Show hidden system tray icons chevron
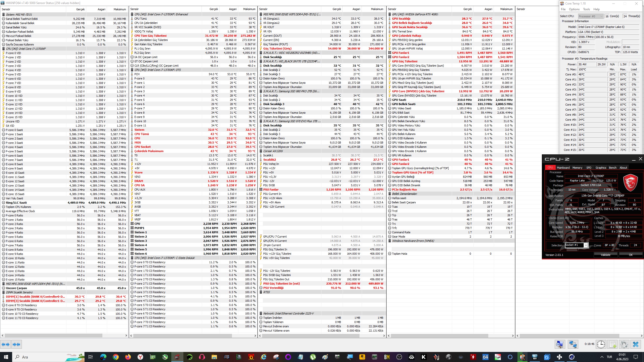 tap(602, 357)
